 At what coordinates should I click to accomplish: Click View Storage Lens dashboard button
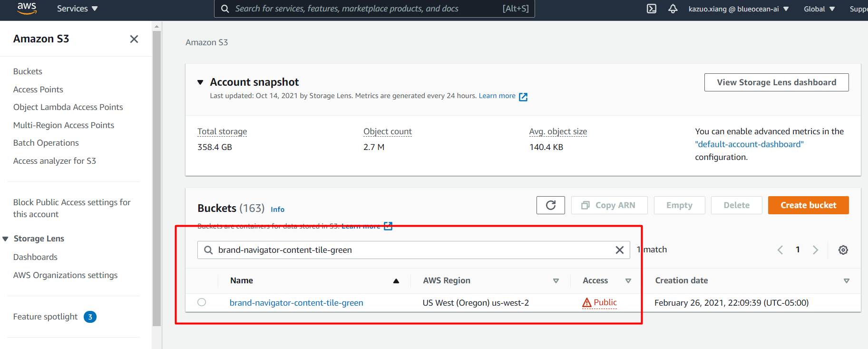776,82
